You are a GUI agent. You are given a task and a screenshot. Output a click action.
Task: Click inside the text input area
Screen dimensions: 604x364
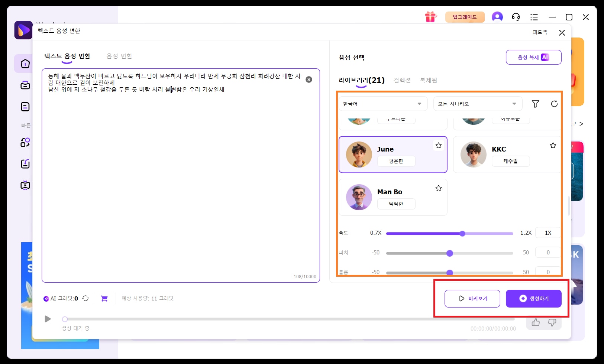[181, 175]
